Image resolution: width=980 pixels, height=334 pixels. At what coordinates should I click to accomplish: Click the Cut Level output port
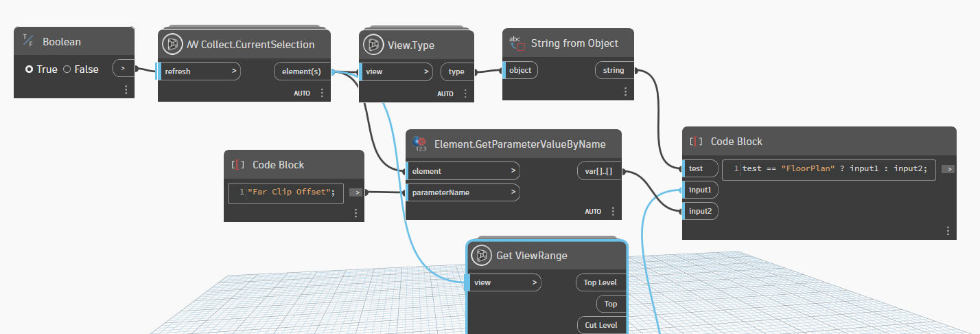point(601,325)
